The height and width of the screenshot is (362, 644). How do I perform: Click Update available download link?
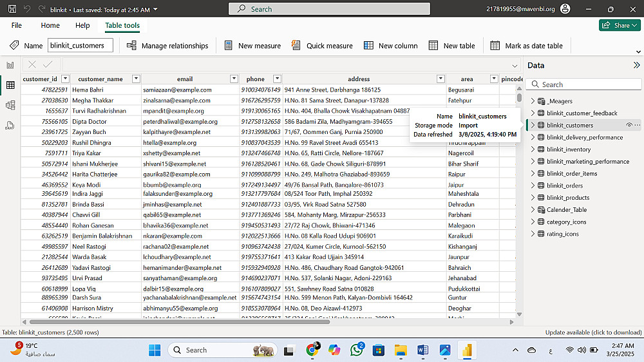tap(593, 332)
